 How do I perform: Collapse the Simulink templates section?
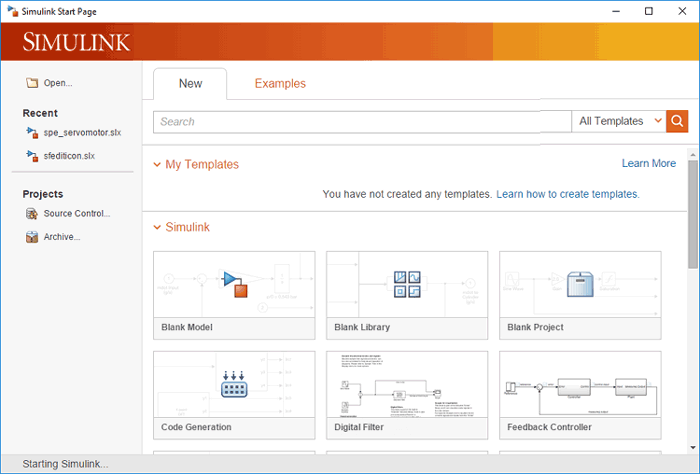click(157, 227)
